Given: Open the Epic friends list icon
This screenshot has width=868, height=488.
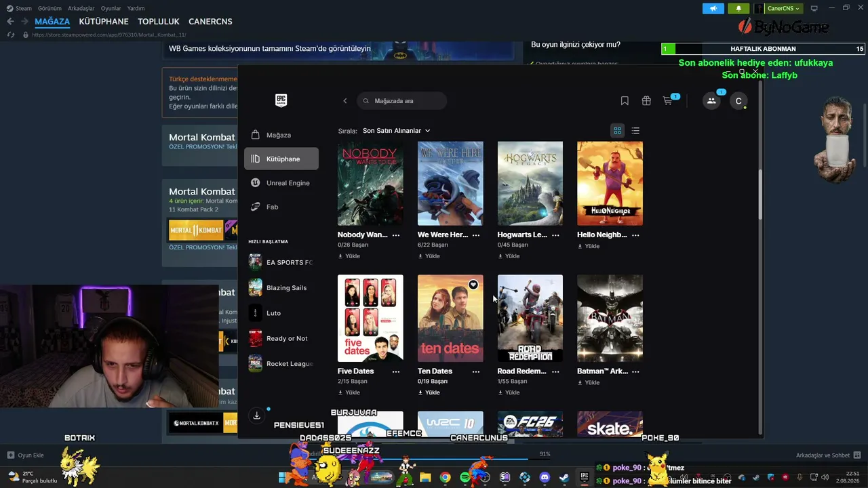Looking at the screenshot, I should pyautogui.click(x=711, y=101).
